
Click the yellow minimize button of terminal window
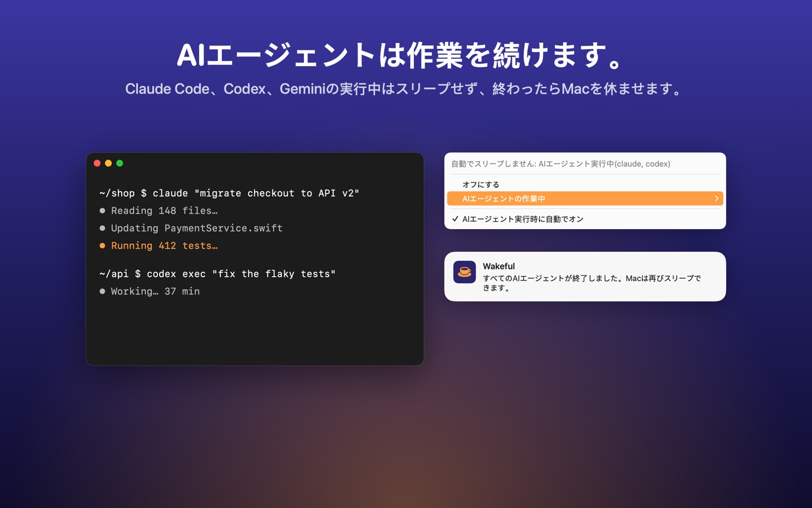click(108, 163)
